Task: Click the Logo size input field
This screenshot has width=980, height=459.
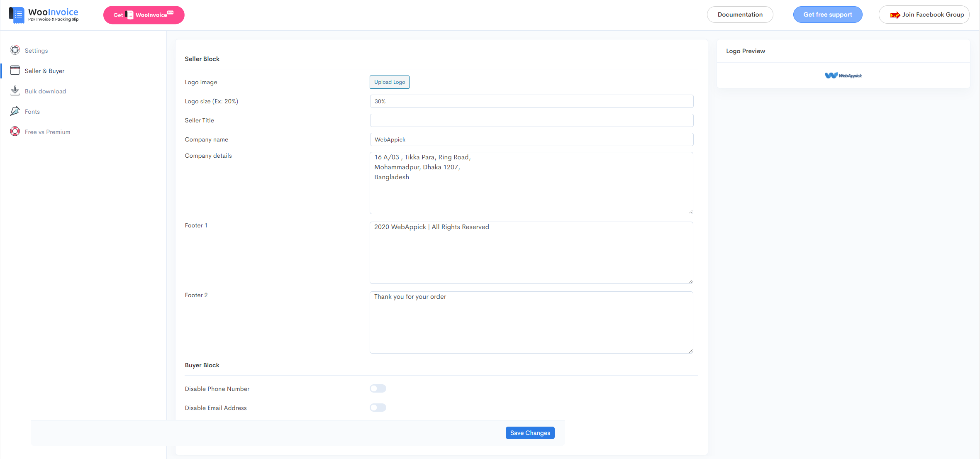Action: click(x=531, y=101)
